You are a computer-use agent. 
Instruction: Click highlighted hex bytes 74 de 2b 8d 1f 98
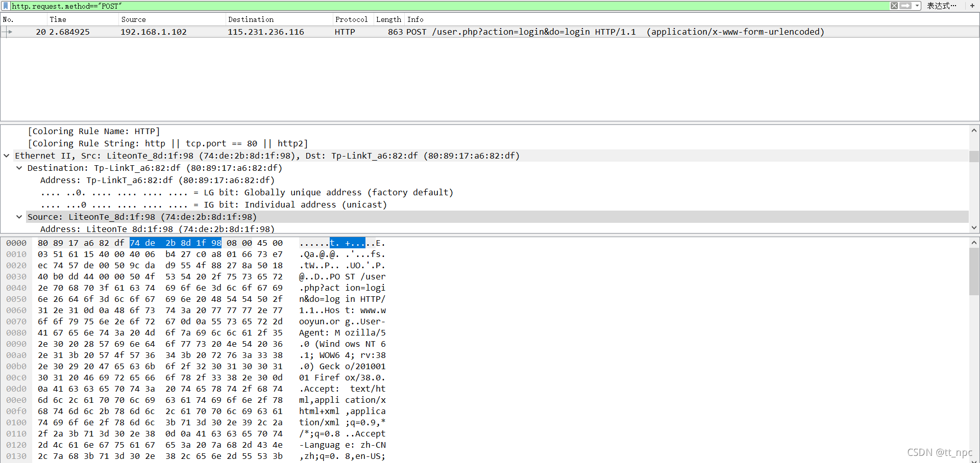click(x=176, y=243)
